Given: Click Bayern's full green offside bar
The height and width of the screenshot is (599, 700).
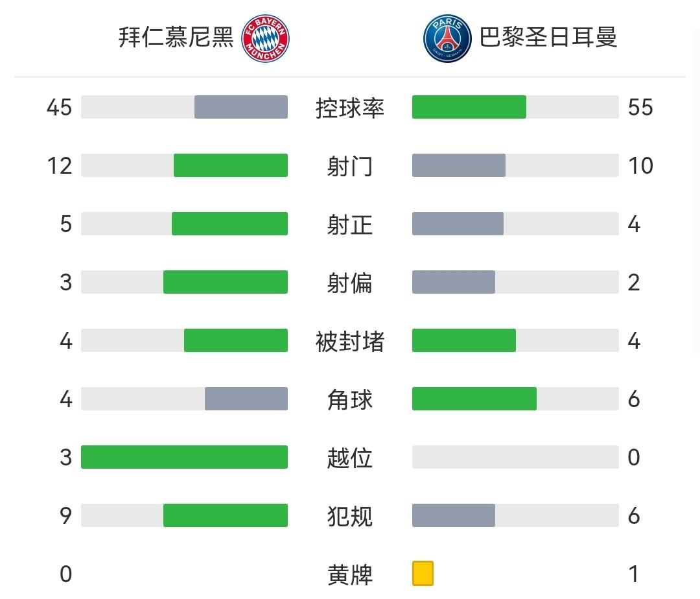Looking at the screenshot, I should (184, 457).
